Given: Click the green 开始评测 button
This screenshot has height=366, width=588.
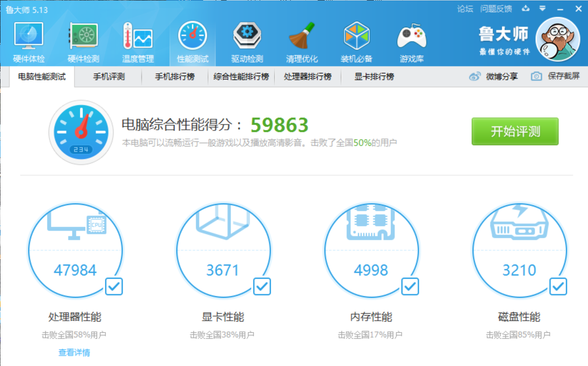Looking at the screenshot, I should (x=515, y=131).
